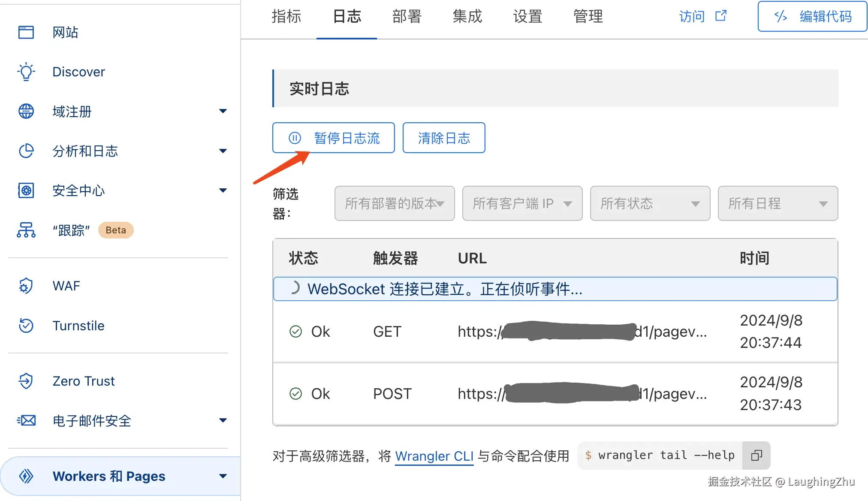
Task: Open the WAF shield-gear icon
Action: tap(26, 286)
